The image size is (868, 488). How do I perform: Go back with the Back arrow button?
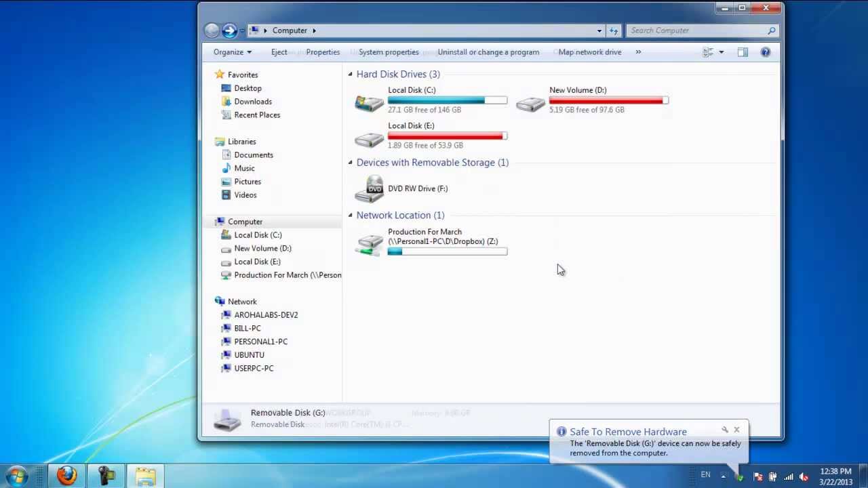tap(212, 30)
